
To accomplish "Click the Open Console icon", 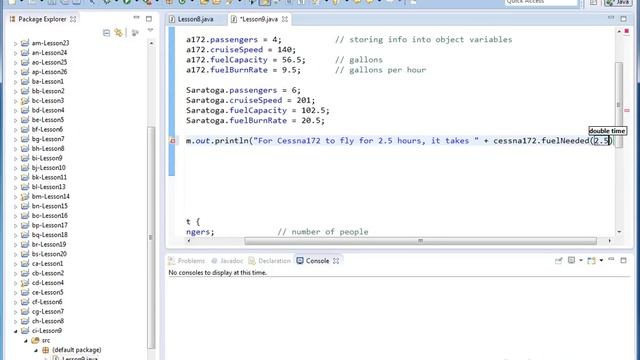I will [591, 260].
